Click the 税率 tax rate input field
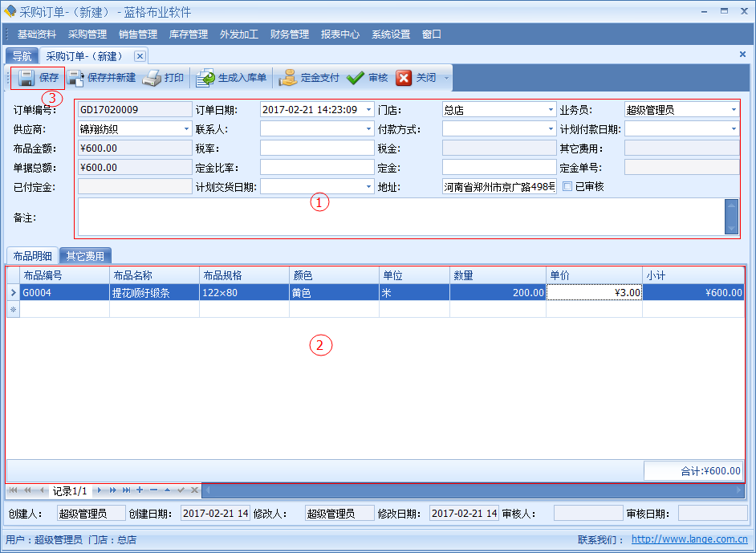The image size is (756, 553). coord(316,148)
